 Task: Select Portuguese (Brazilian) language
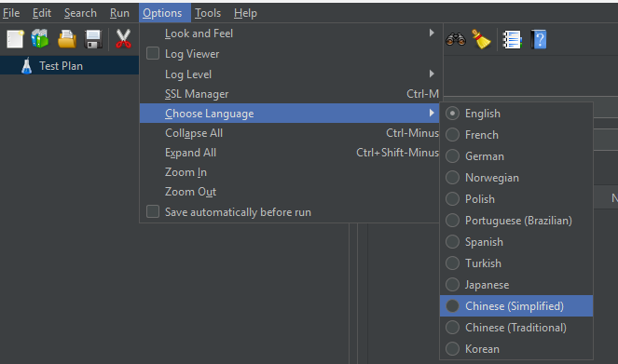pos(515,221)
